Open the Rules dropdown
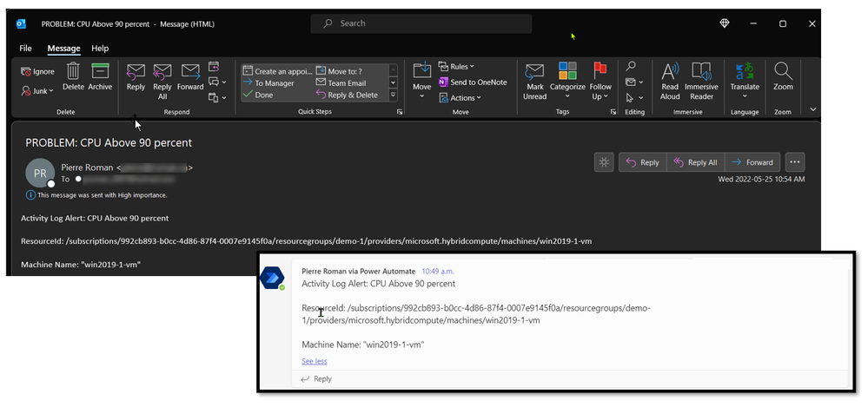This screenshot has height=407, width=868. [x=457, y=66]
